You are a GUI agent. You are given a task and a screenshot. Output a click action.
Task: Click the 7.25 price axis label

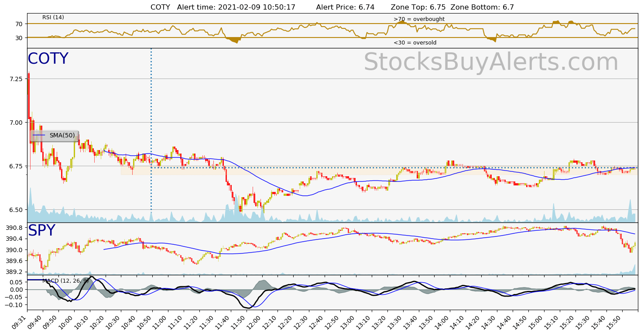[16, 79]
